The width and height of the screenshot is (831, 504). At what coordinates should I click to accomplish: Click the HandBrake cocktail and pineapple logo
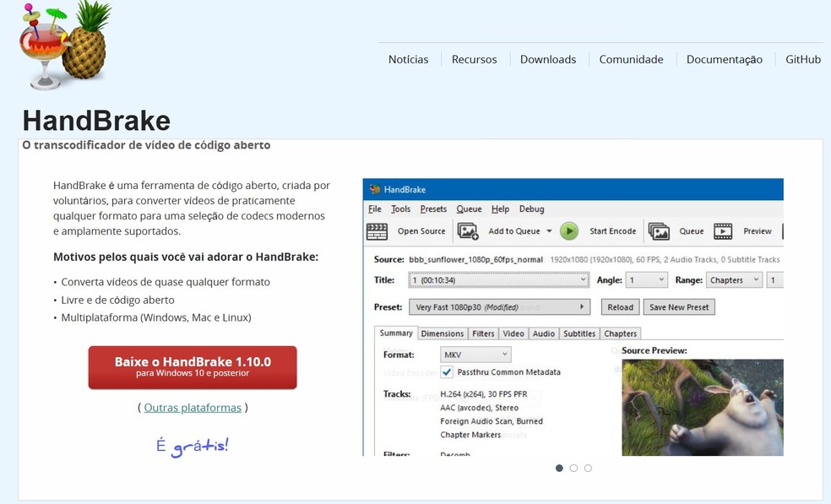point(66,46)
